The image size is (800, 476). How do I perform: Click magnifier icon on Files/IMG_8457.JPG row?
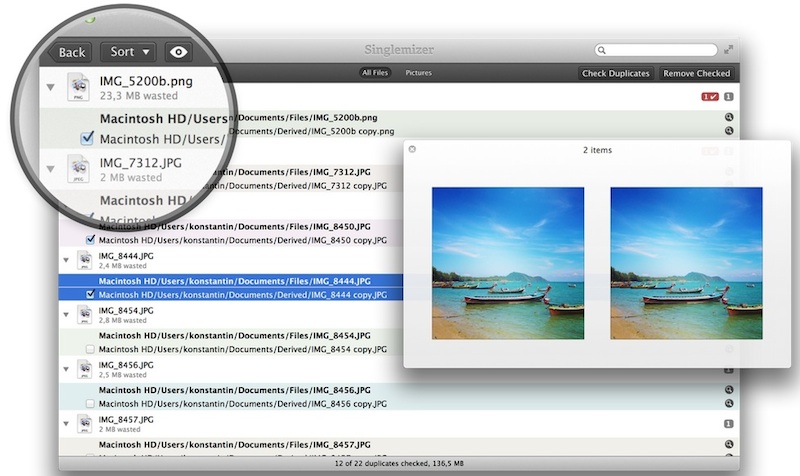click(729, 444)
